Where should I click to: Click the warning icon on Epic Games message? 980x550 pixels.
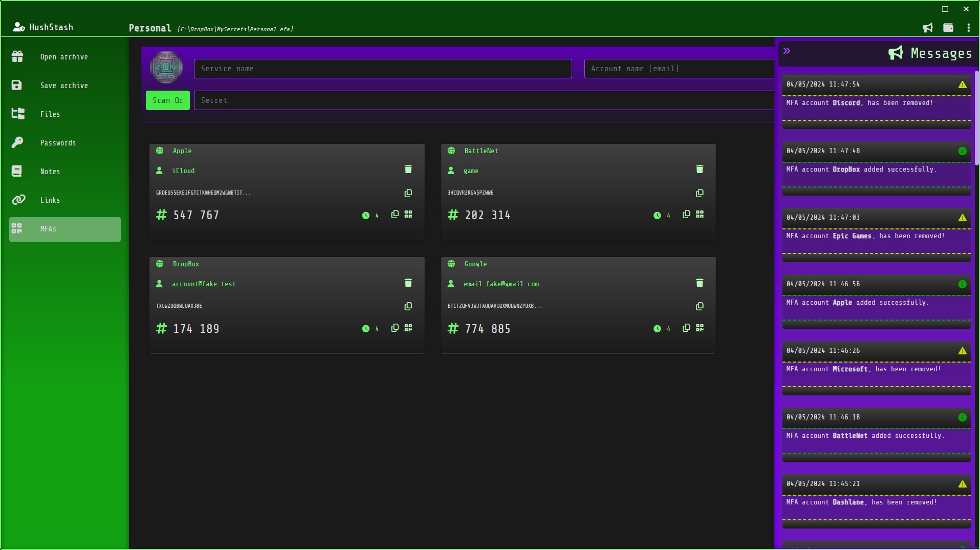pyautogui.click(x=963, y=218)
